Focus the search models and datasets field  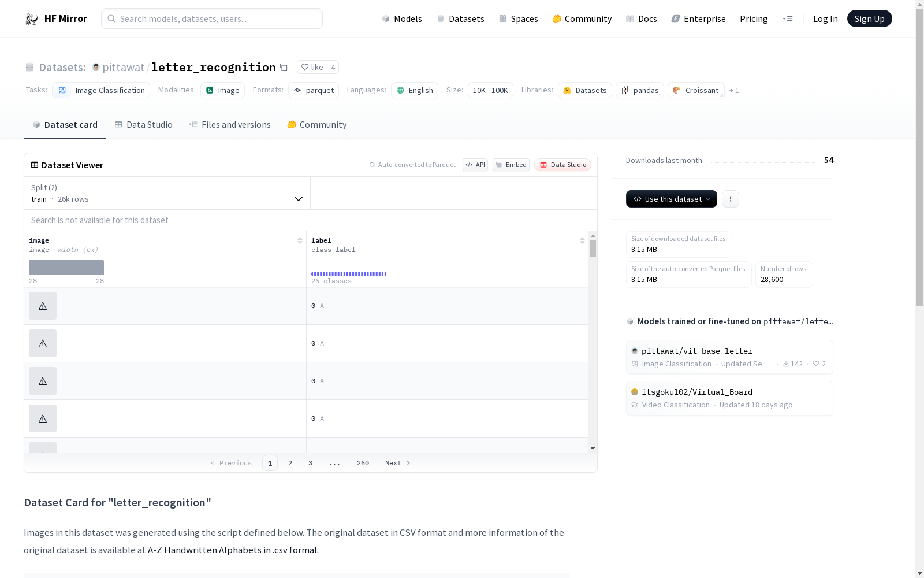click(x=212, y=18)
